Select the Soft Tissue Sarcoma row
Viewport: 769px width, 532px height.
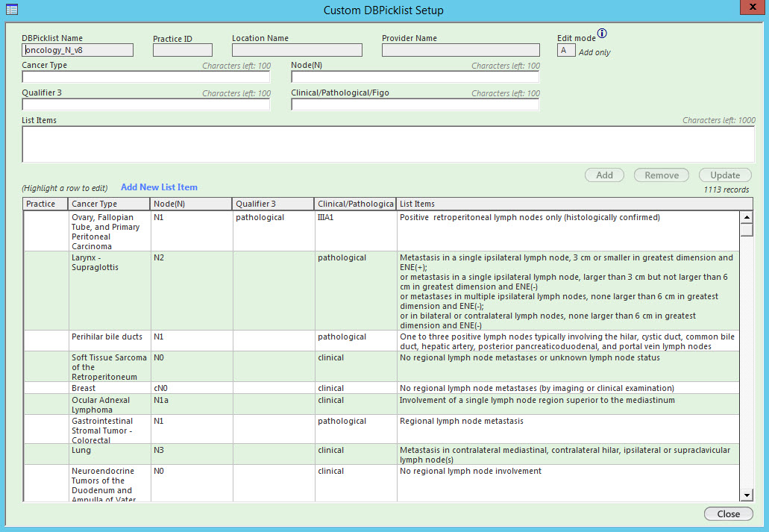coord(381,366)
